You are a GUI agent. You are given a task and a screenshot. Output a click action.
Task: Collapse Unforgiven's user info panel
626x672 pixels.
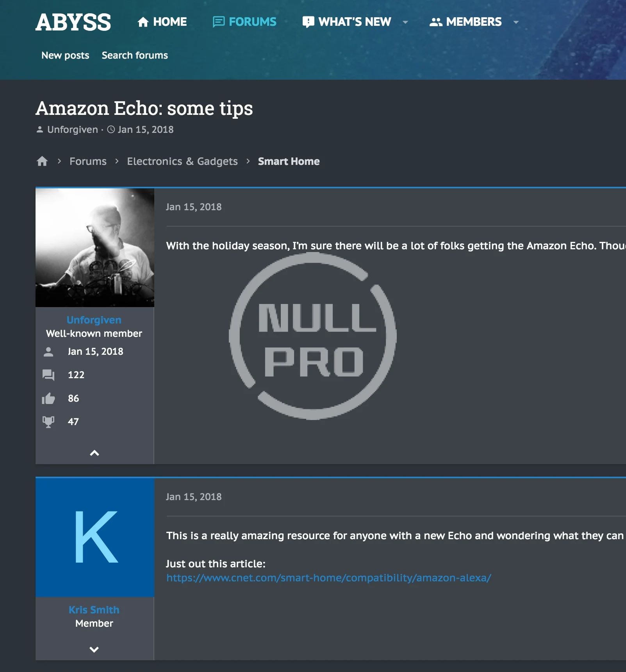click(95, 453)
